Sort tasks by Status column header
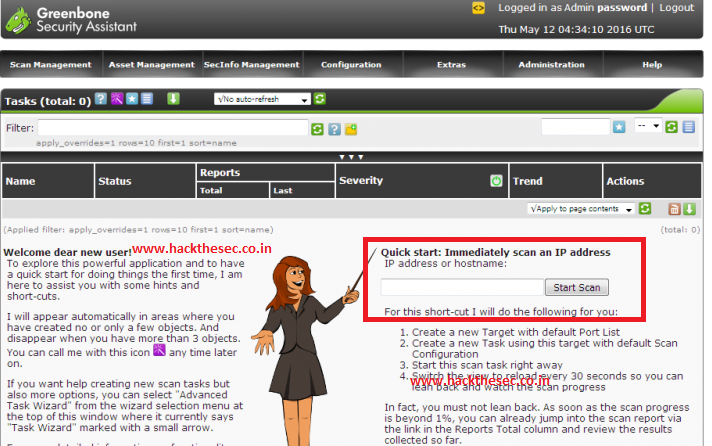The width and height of the screenshot is (712, 446). [114, 181]
